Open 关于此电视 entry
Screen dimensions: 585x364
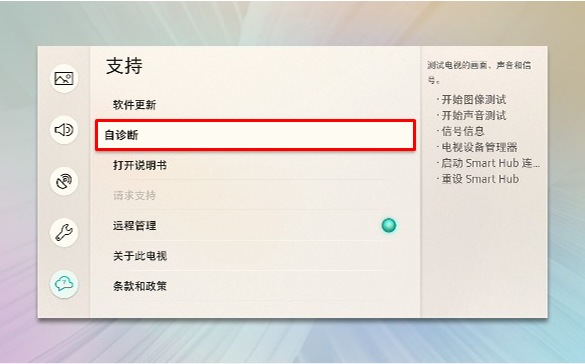point(140,256)
